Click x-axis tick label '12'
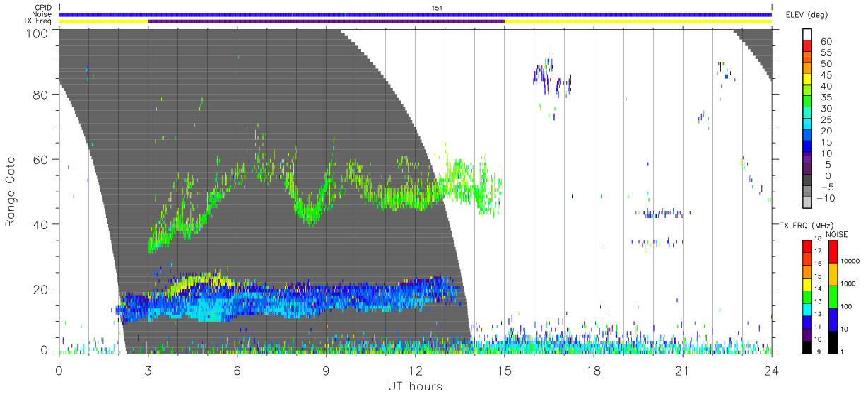 coord(415,370)
